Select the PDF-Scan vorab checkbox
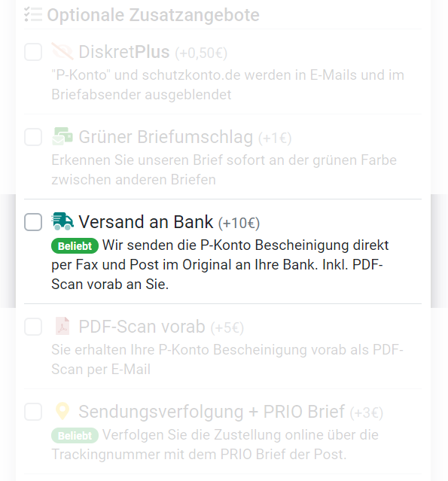The height and width of the screenshot is (481, 448). click(33, 327)
